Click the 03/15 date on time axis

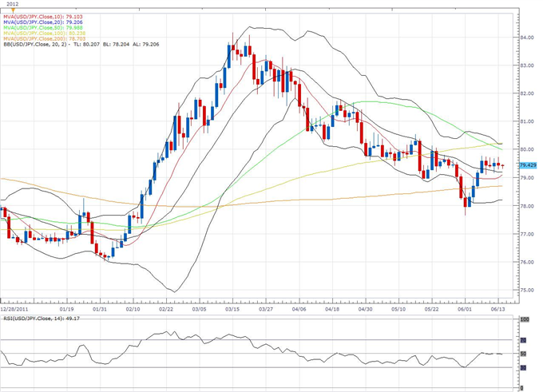pos(233,307)
